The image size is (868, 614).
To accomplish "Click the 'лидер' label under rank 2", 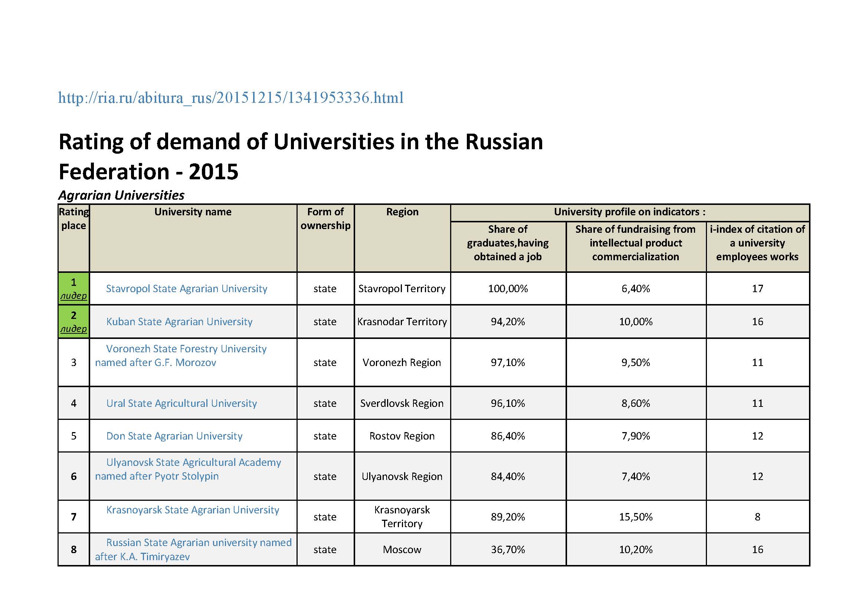I will (74, 329).
